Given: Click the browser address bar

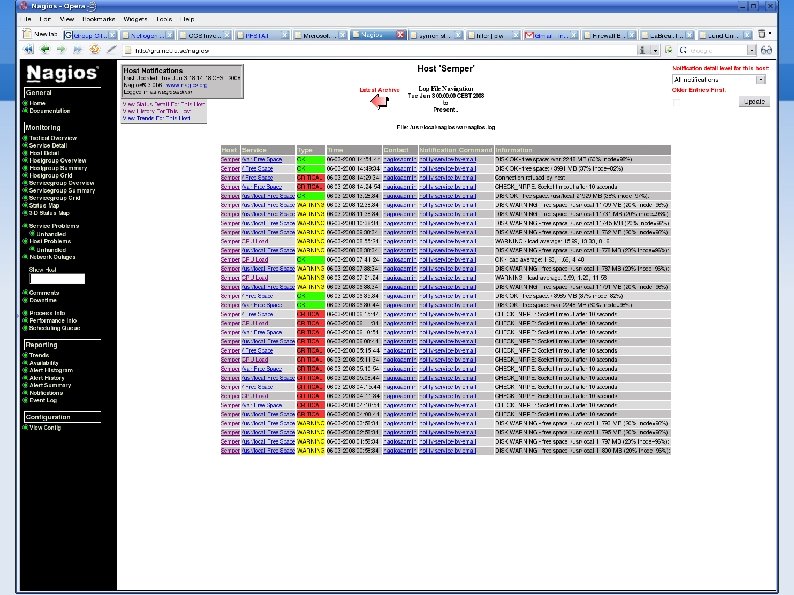Looking at the screenshot, I should coord(380,50).
